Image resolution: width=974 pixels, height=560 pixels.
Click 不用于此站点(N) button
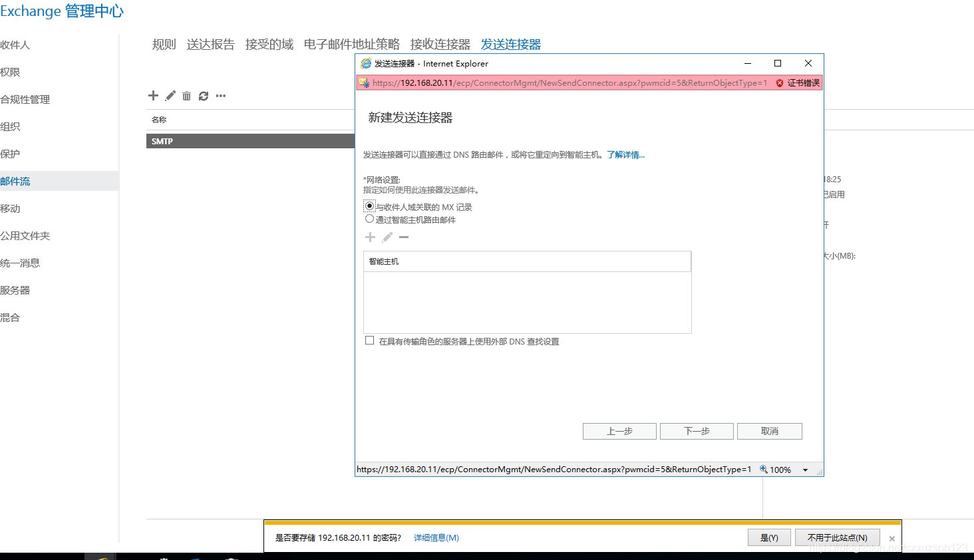(x=838, y=537)
